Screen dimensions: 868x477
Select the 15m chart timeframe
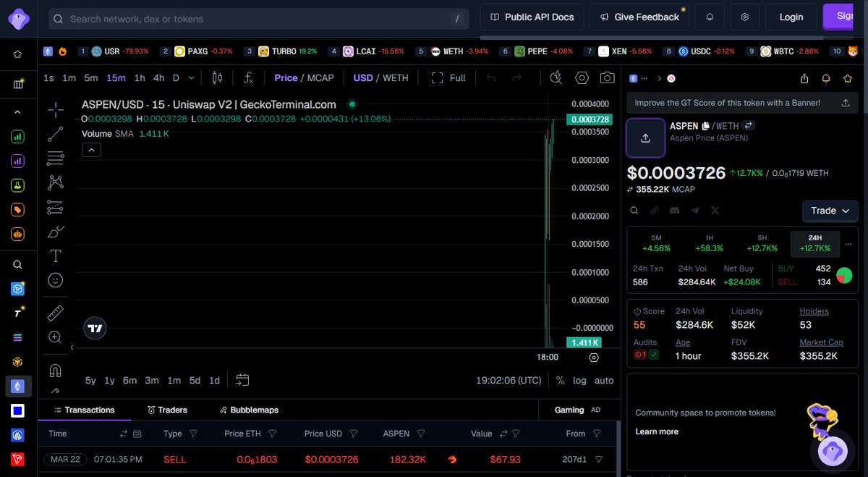[116, 77]
